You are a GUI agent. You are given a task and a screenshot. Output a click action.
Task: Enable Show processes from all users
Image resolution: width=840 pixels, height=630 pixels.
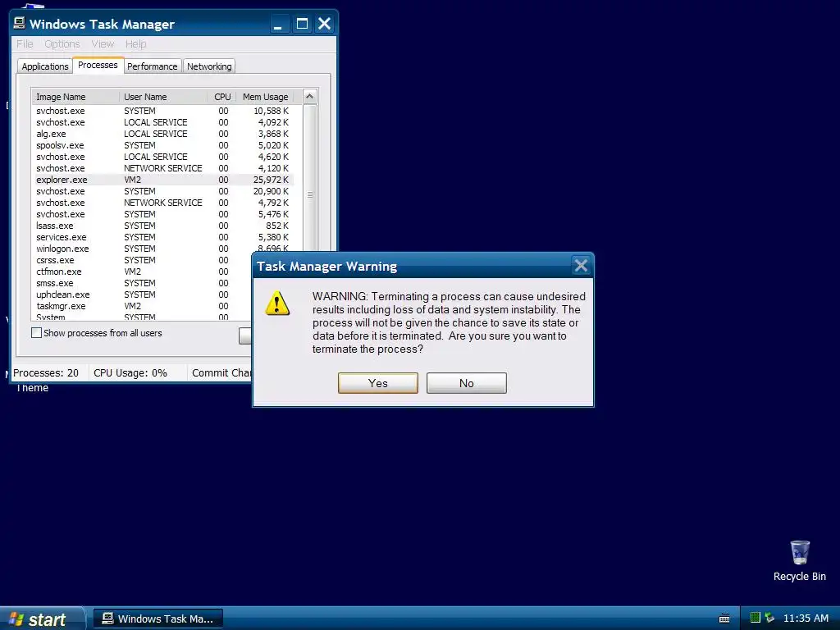coord(36,333)
